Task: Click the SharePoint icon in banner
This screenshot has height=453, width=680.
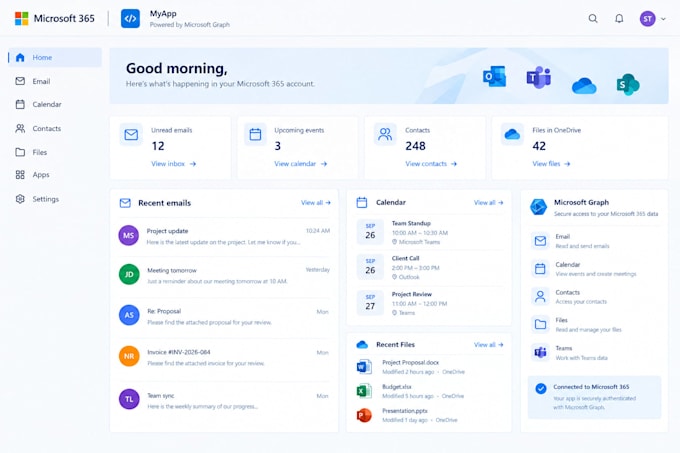Action: coord(628,85)
